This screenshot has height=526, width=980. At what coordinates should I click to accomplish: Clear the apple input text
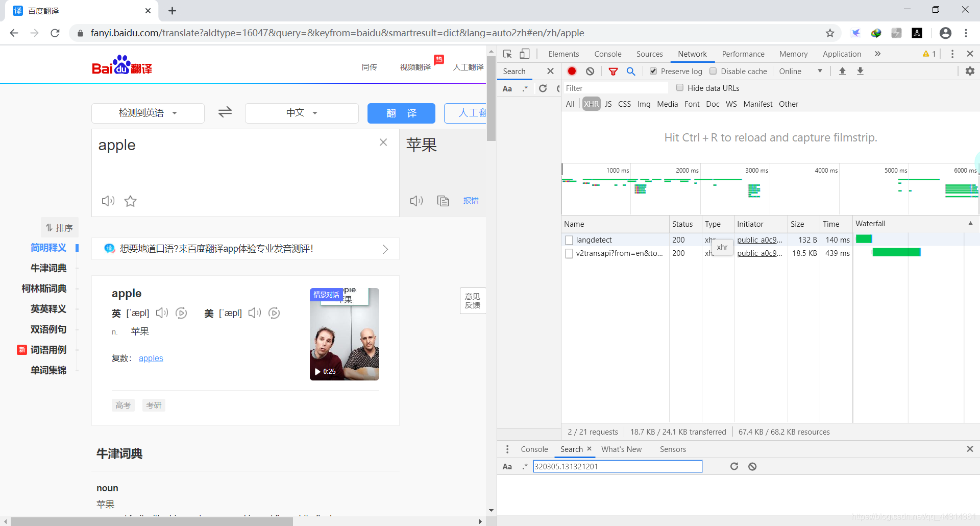click(383, 142)
